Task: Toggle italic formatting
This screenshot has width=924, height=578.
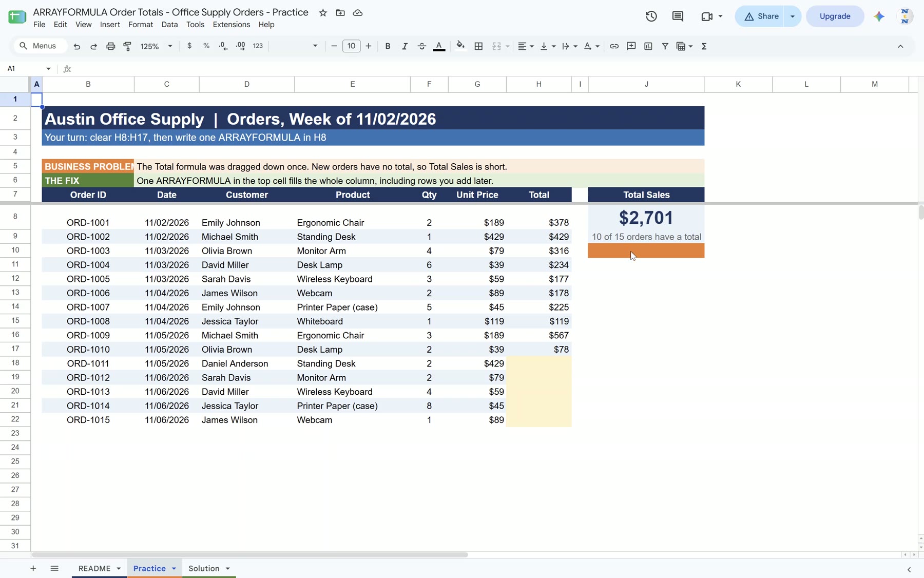Action: 405,46
